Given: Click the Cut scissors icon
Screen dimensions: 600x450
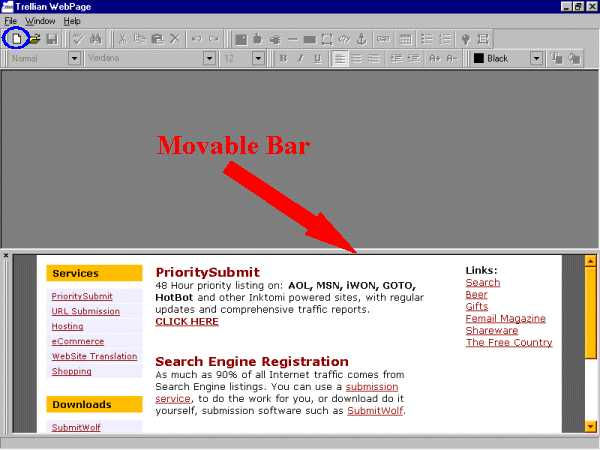Looking at the screenshot, I should [x=122, y=39].
